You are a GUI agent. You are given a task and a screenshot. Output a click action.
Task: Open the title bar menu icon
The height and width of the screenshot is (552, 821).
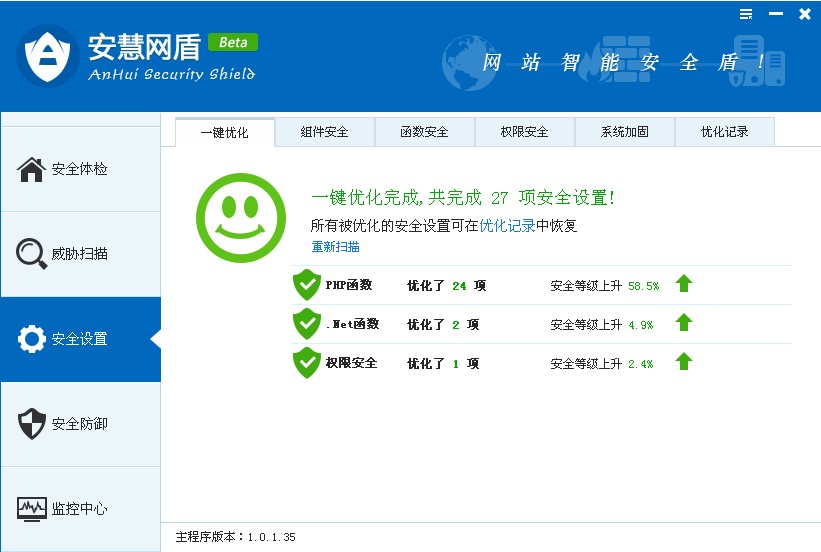(x=746, y=14)
